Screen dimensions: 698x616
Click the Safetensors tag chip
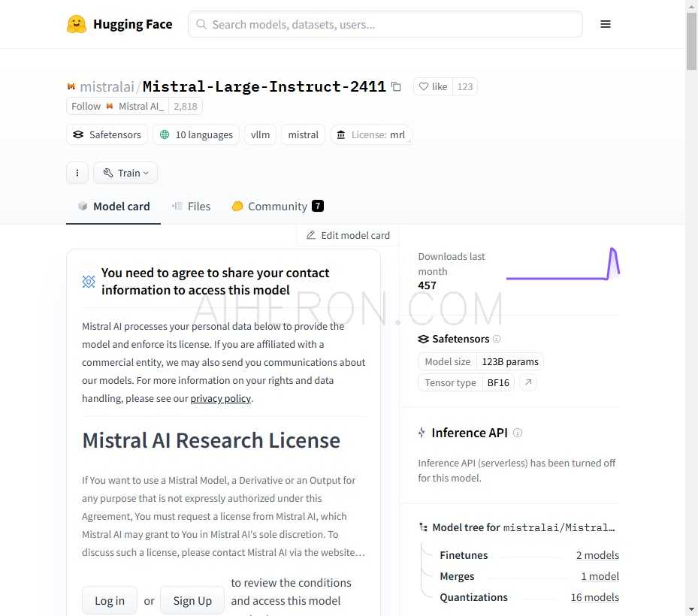point(107,134)
